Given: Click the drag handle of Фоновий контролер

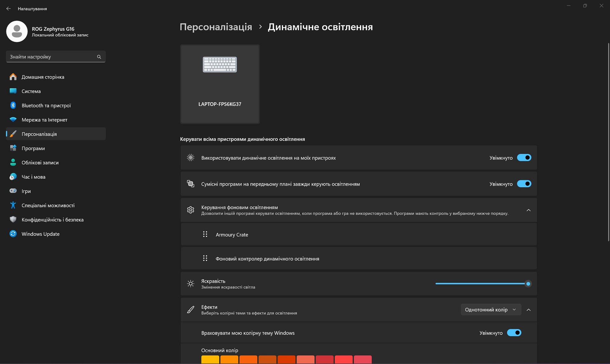Looking at the screenshot, I should tap(205, 258).
